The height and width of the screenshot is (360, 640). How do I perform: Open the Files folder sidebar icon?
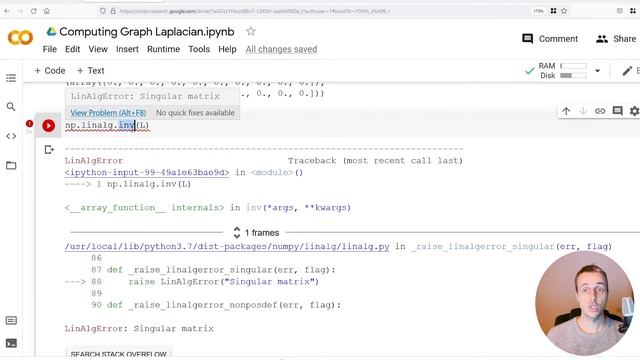point(11,165)
